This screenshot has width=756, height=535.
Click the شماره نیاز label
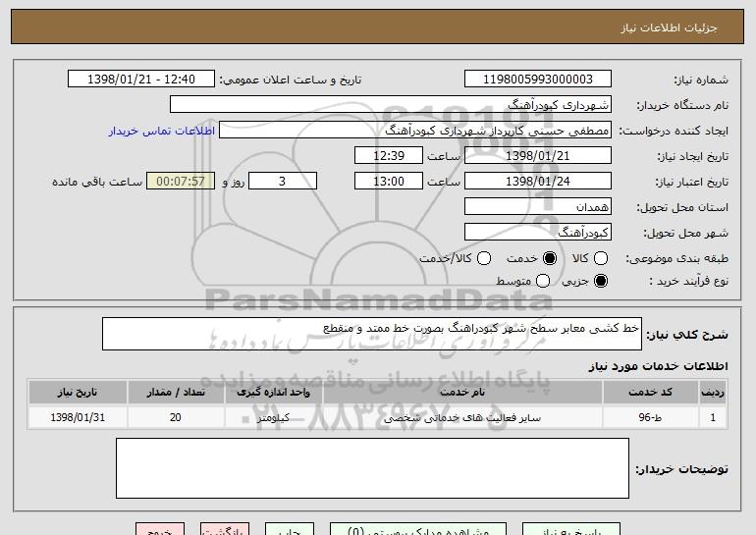click(x=701, y=80)
